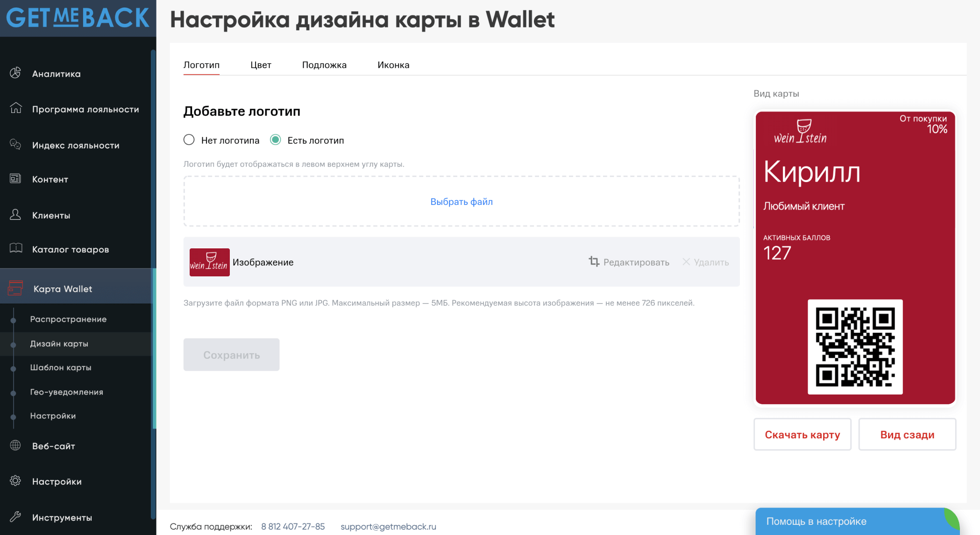The width and height of the screenshot is (980, 535).
Task: Click the loyalty program house icon
Action: 16,108
